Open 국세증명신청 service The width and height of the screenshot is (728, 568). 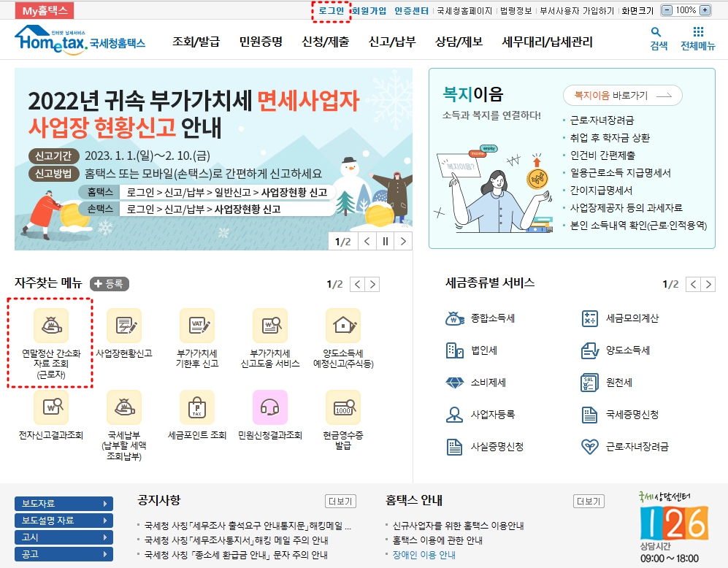tap(620, 415)
